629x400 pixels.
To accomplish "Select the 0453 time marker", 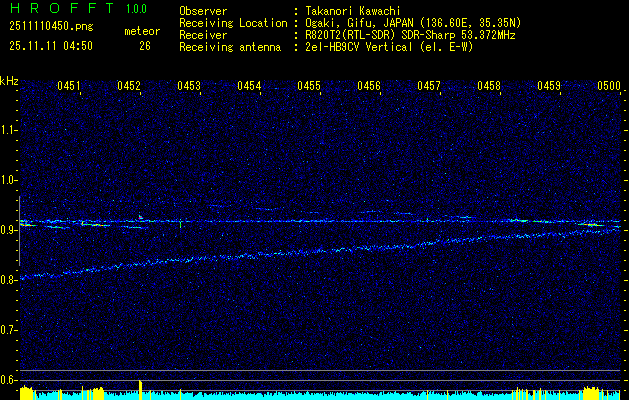I will [189, 87].
